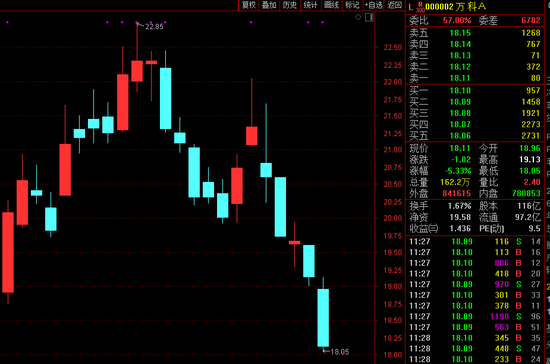
Task: Click the L marker beside stock code
Action: pyautogui.click(x=410, y=7)
